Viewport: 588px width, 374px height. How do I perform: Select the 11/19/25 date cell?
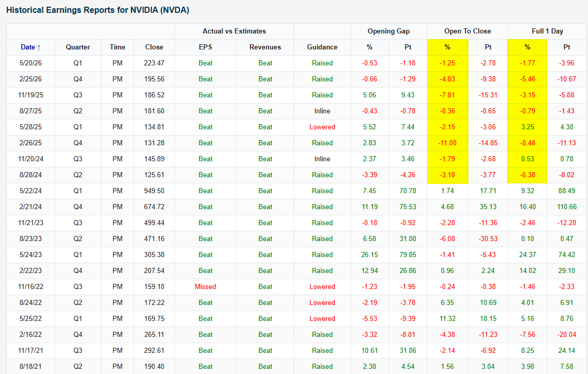30,95
